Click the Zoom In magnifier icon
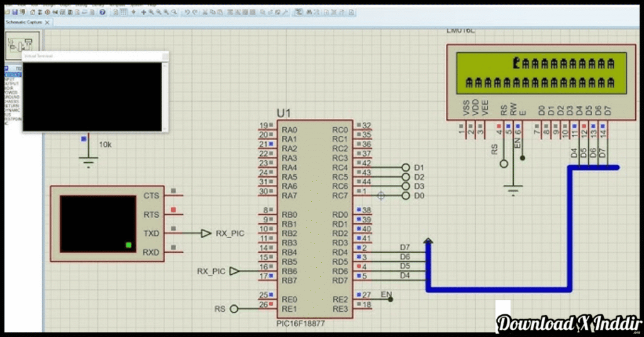The height and width of the screenshot is (337, 644). click(x=152, y=12)
